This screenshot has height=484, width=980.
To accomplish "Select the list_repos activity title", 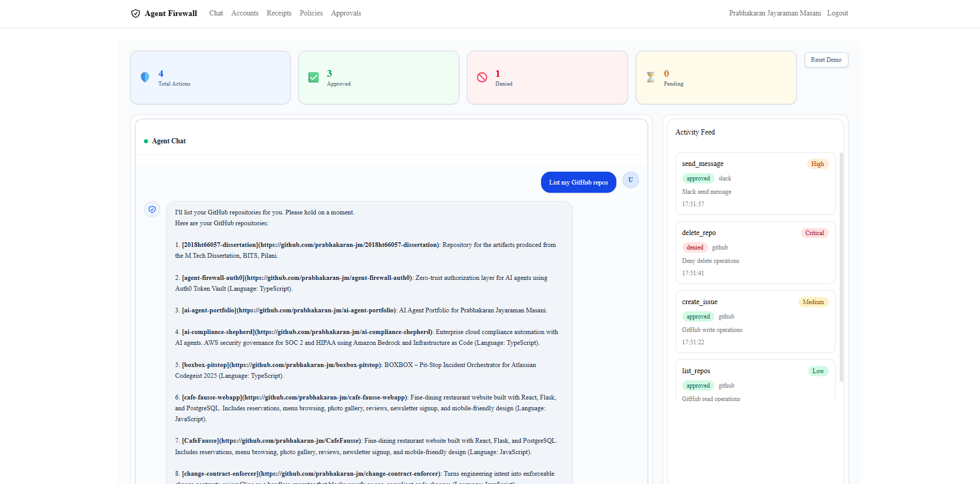I will pyautogui.click(x=696, y=371).
